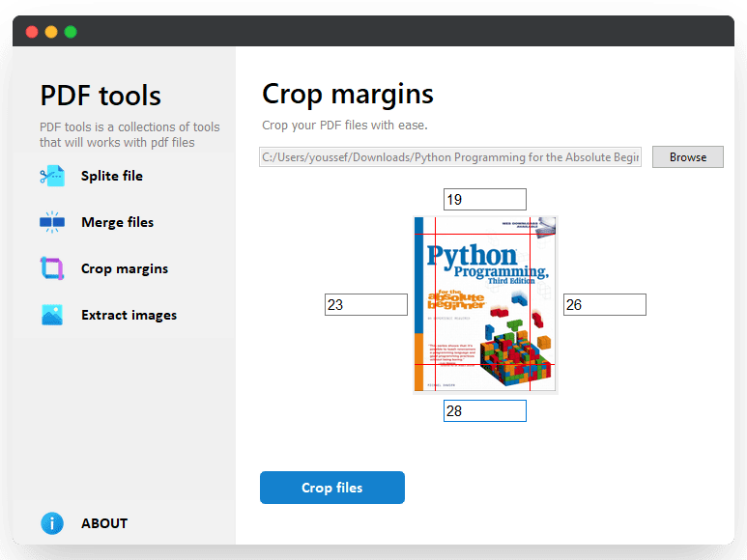Click the Merge files icon
This screenshot has width=747, height=560.
[52, 222]
